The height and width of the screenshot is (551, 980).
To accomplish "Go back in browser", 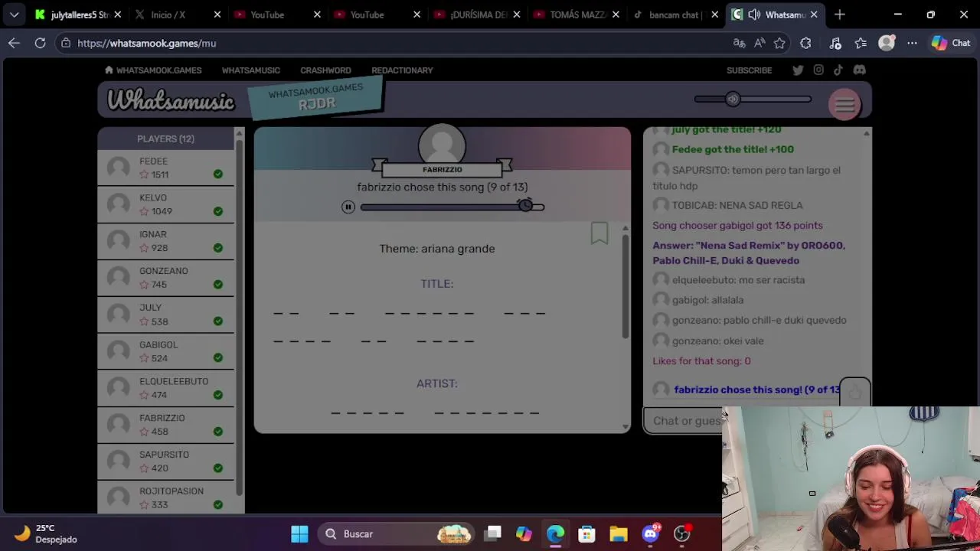I will (x=14, y=44).
